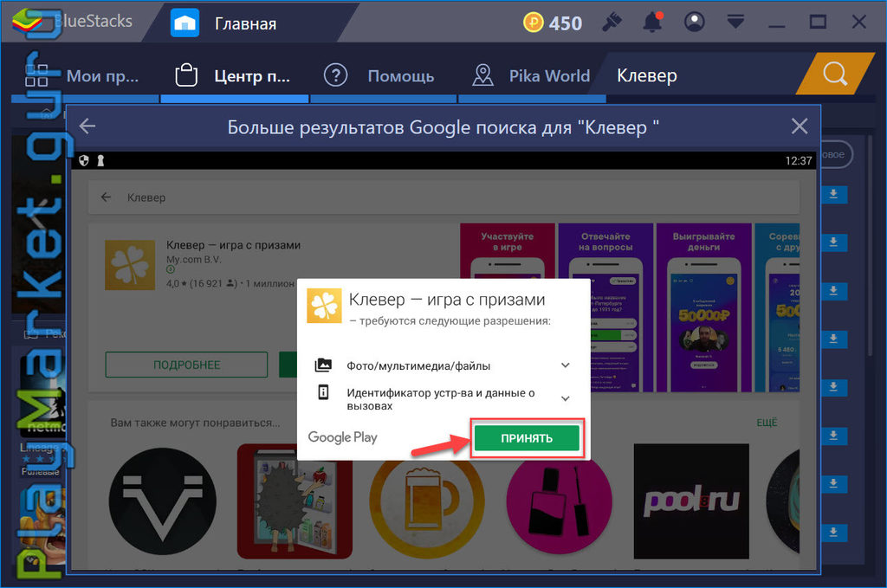This screenshot has height=588, width=887.
Task: Open the Pika World tab
Action: [532, 75]
